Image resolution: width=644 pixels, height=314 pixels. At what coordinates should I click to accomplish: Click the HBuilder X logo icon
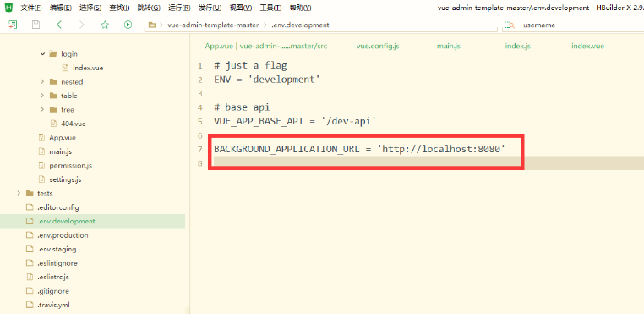[8, 8]
